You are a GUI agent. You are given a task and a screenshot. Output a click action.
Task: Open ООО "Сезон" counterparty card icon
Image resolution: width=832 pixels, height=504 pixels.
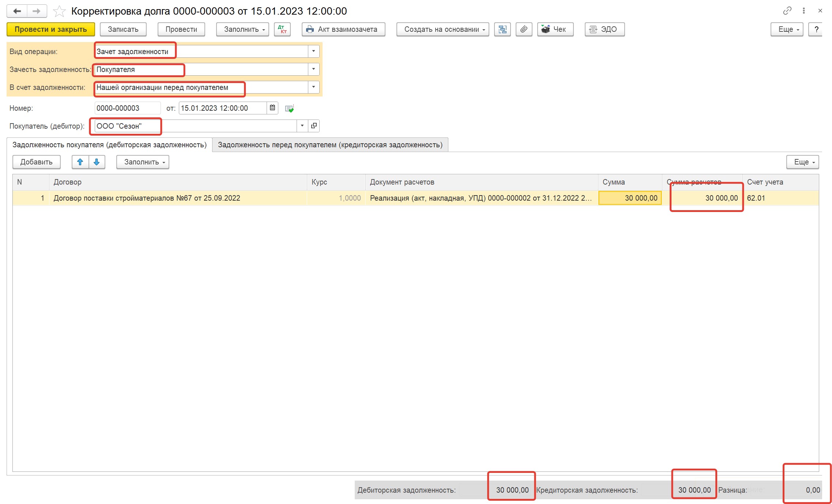point(314,126)
